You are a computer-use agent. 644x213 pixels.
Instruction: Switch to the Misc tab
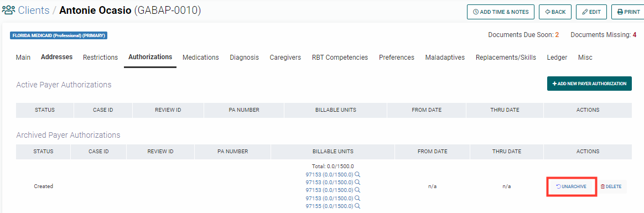[585, 58]
